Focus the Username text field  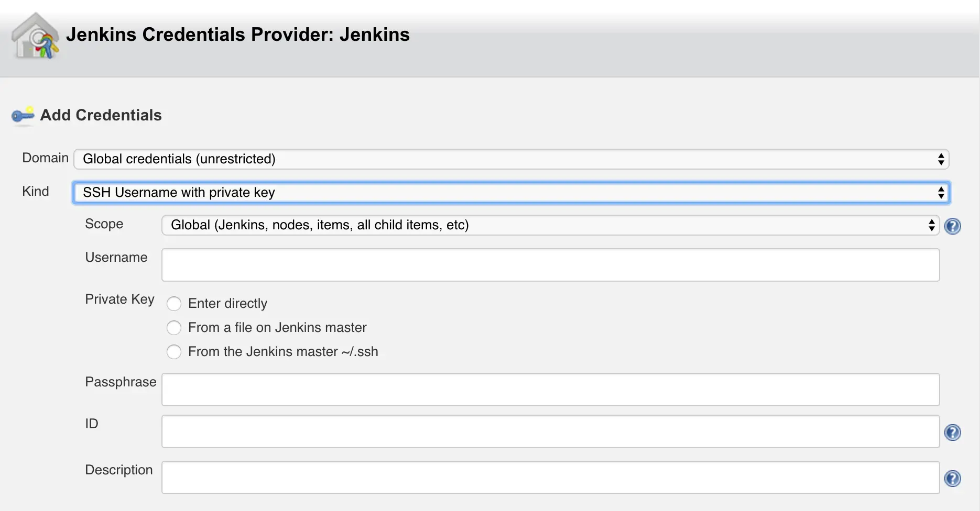pyautogui.click(x=550, y=265)
